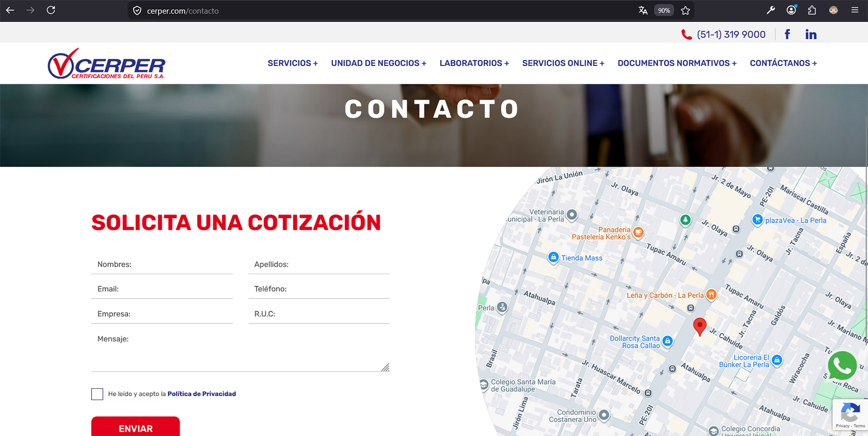Submit form with ENVIAR button

pos(136,427)
